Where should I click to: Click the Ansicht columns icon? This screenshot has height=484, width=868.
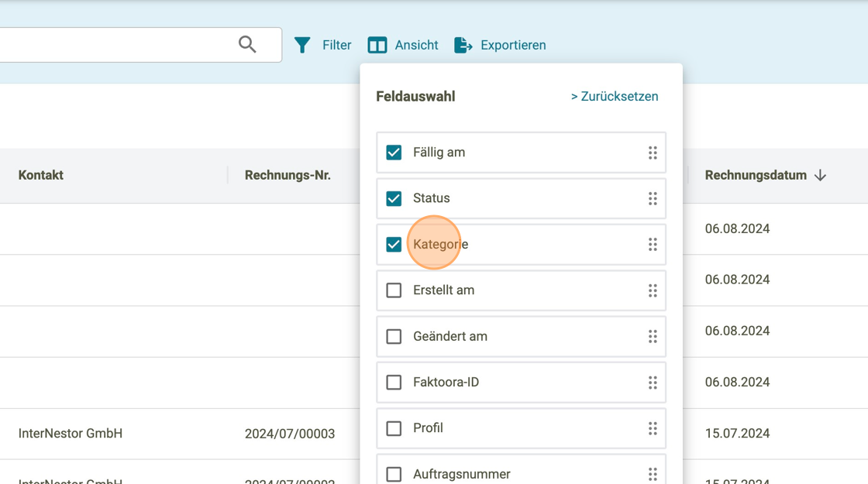point(377,46)
